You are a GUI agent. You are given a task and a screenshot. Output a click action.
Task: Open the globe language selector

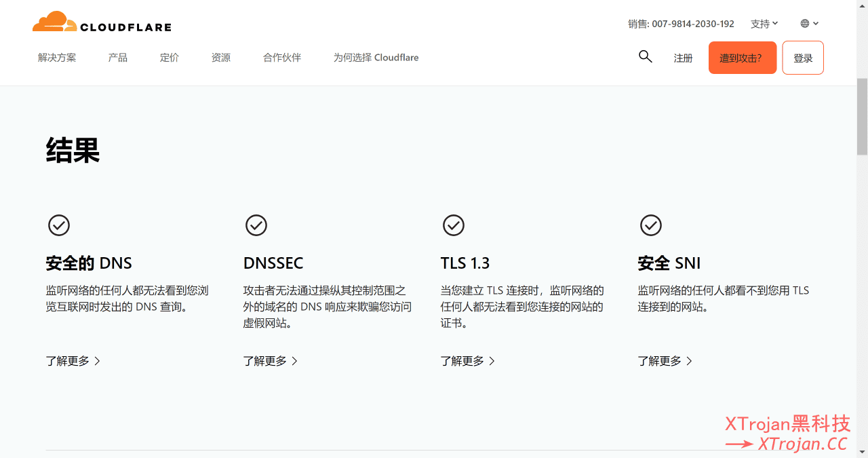point(810,23)
